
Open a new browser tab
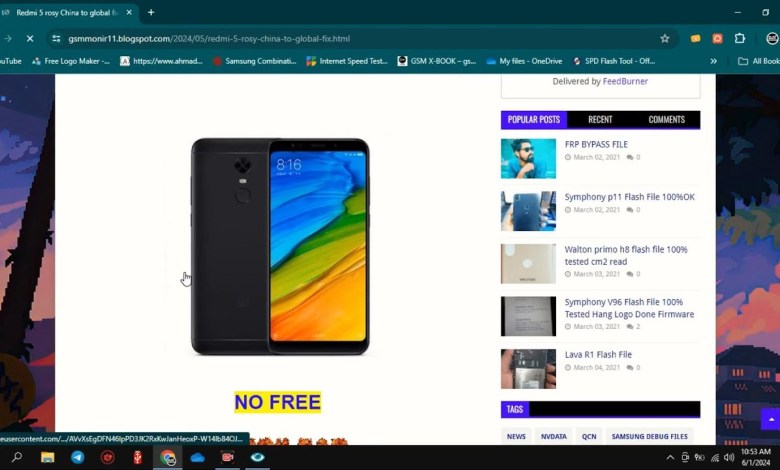coord(151,12)
